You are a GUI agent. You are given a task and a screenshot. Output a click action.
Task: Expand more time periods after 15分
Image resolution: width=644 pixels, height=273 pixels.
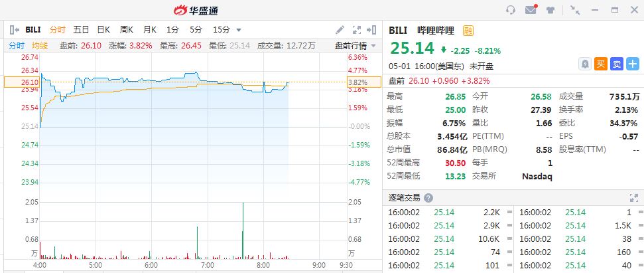(239, 30)
